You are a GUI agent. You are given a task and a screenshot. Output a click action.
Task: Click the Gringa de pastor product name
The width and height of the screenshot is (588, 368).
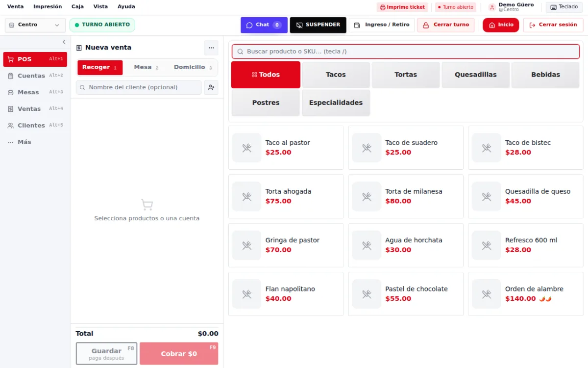click(x=293, y=240)
